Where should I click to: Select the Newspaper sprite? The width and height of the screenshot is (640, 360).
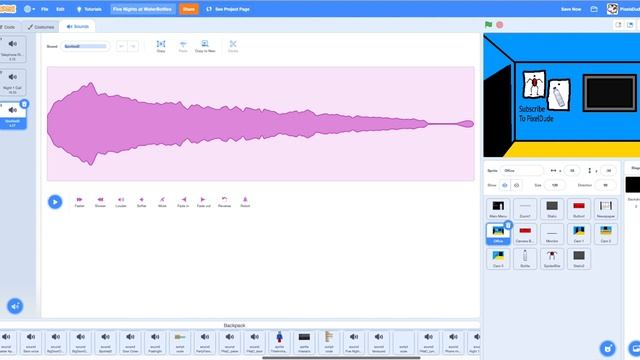pos(606,209)
